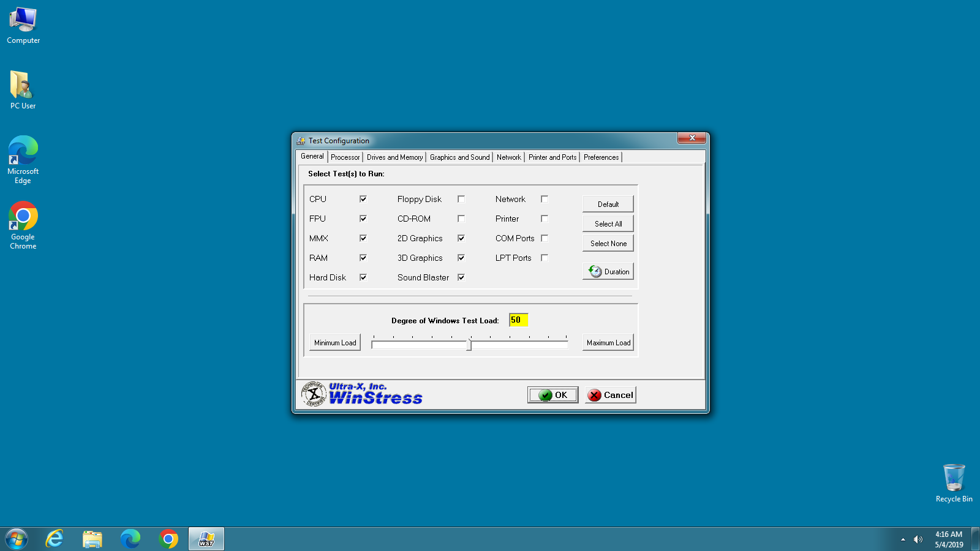Viewport: 980px width, 551px height.
Task: Open the Graphics and Sound tab
Action: [x=459, y=157]
